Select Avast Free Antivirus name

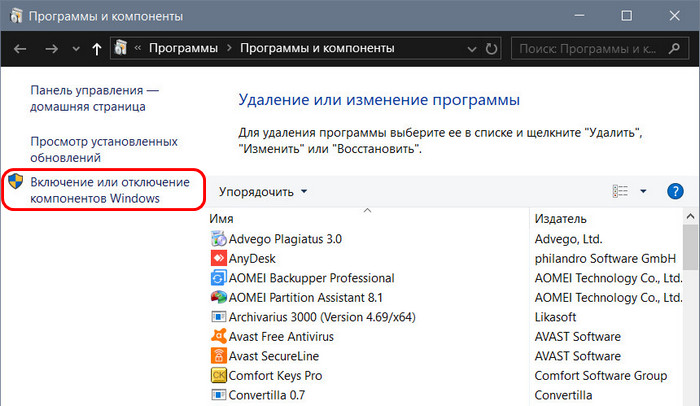pos(281,336)
